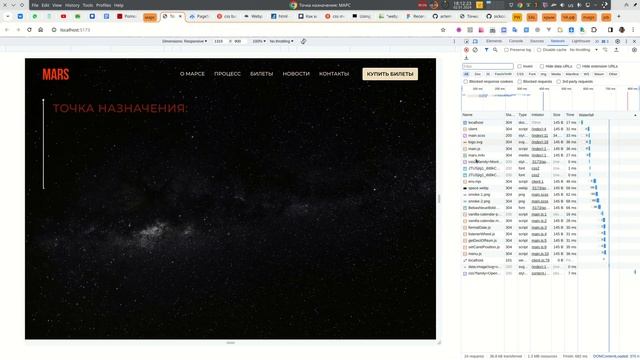This screenshot has height=360, width=640.
Task: Open the Profiles menu
Action: point(103,5)
